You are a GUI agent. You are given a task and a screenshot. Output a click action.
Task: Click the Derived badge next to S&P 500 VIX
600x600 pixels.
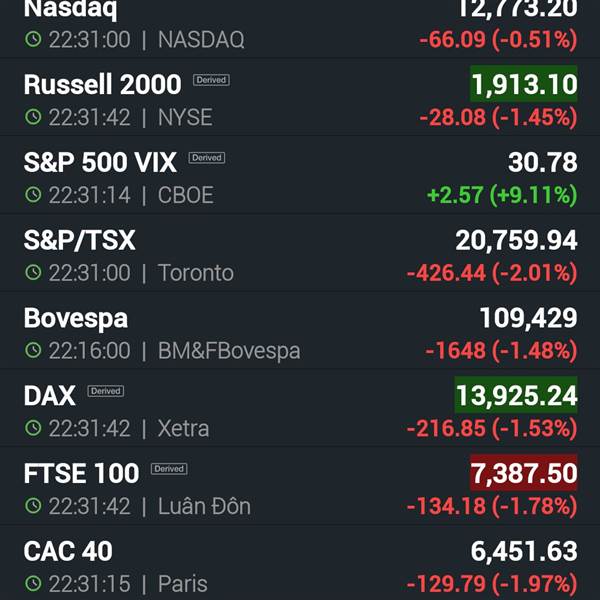[207, 158]
